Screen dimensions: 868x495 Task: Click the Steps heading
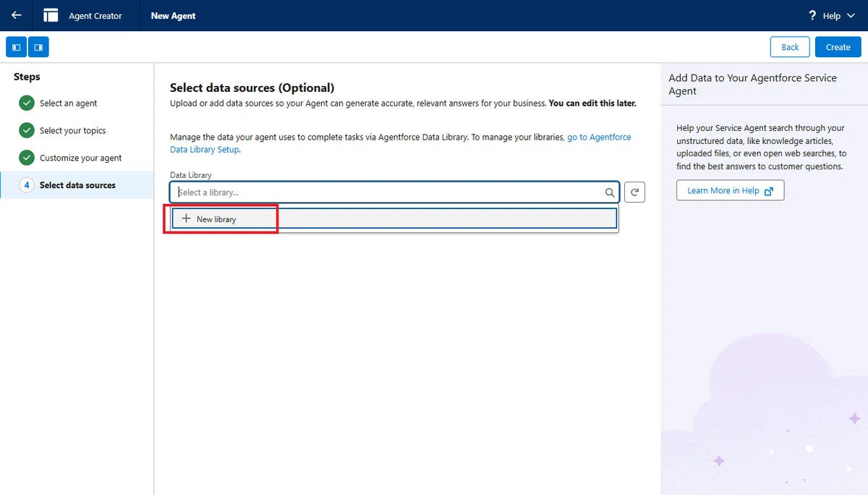[x=27, y=77]
